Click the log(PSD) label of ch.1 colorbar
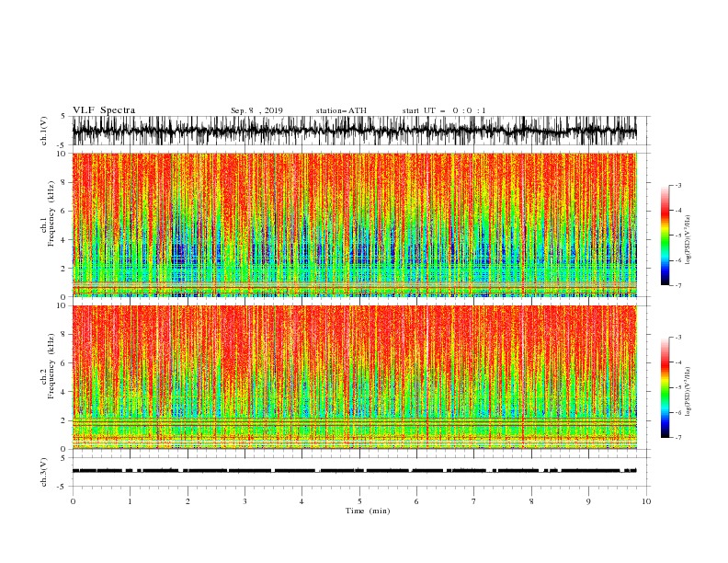 (x=688, y=240)
